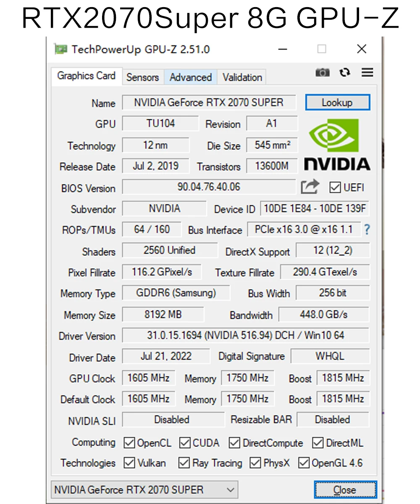
Task: Toggle the UEFI checkbox
Action: (335, 187)
